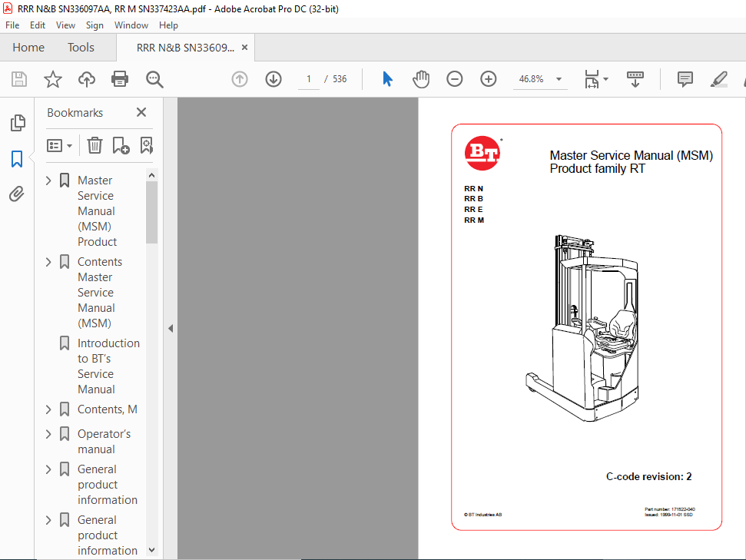Click the Master Service Manual (MSM) page title
Viewport: 746px width, 560px height.
coord(632,156)
